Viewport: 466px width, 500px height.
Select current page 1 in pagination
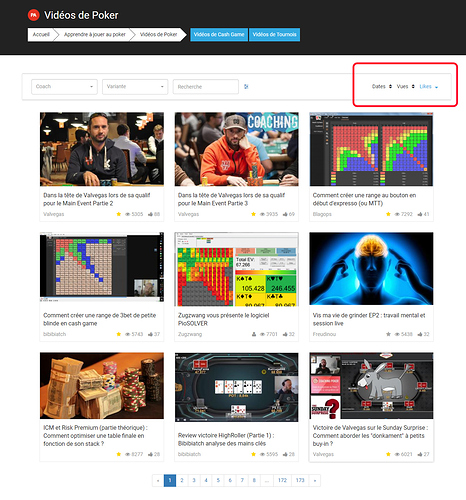170,480
